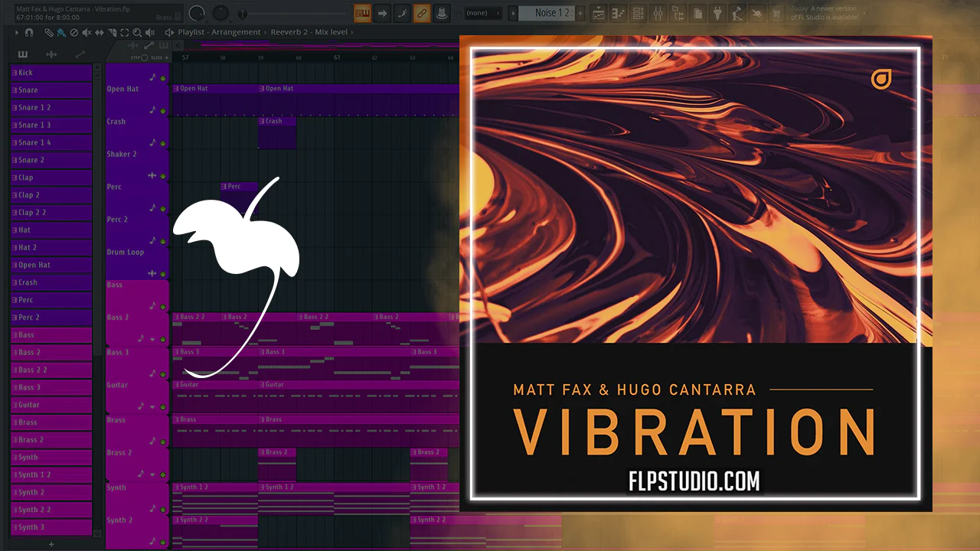Open the playlist options arrow menu
The image size is (980, 551).
coord(17,33)
